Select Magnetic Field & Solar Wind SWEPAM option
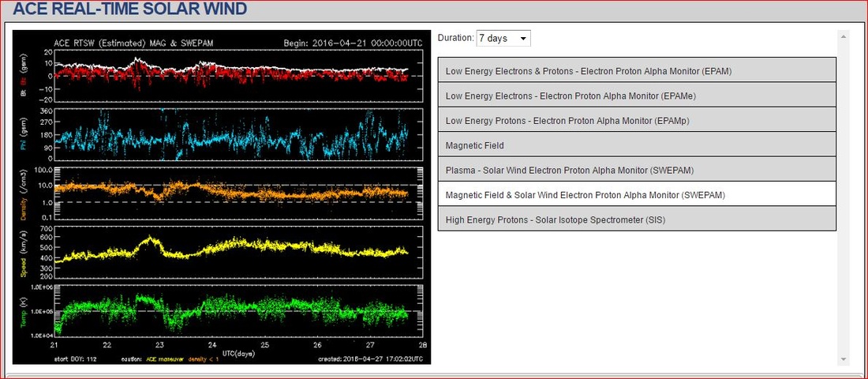868x379 pixels. click(x=637, y=194)
